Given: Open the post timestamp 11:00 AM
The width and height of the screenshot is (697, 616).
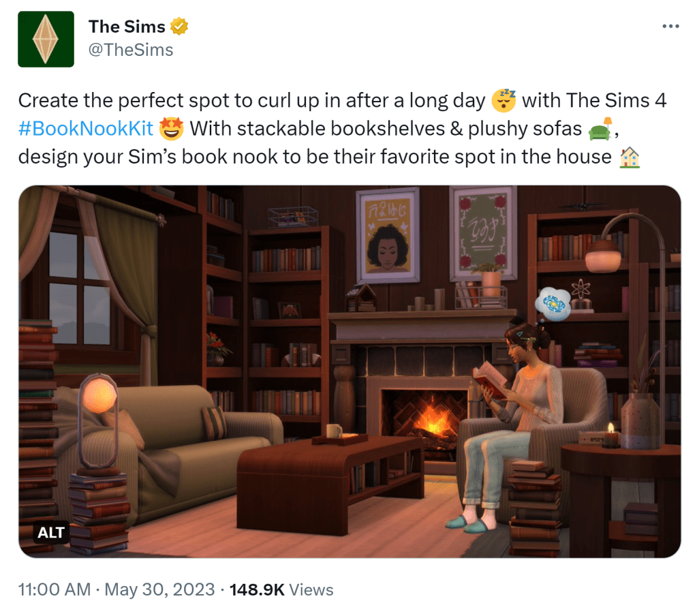Looking at the screenshot, I should 55,590.
